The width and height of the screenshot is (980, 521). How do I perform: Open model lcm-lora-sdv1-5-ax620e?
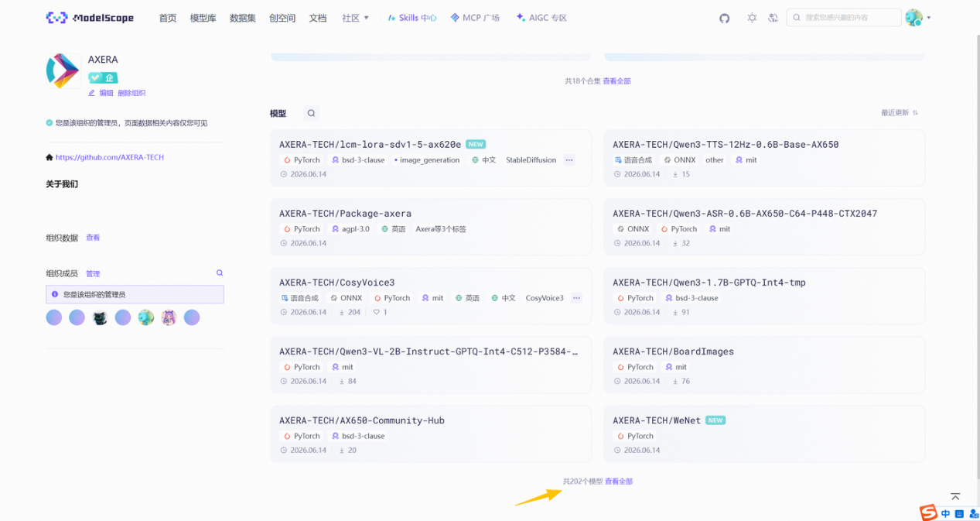point(370,144)
